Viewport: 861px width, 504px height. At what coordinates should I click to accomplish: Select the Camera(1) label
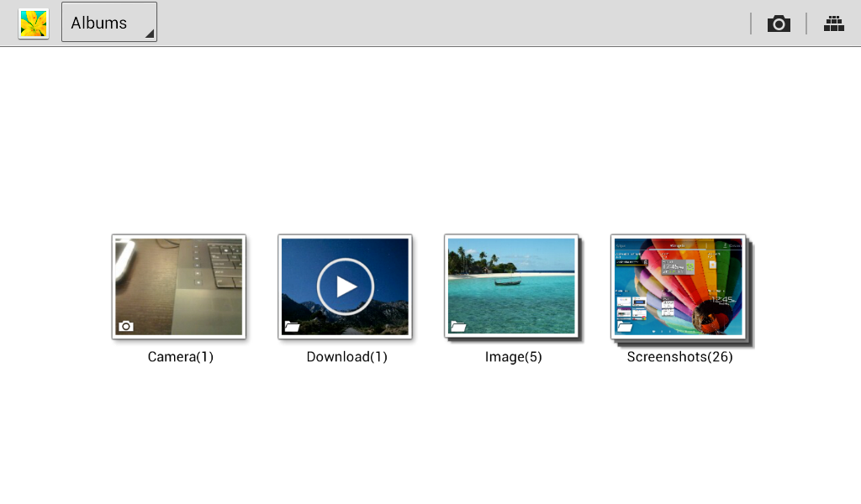[180, 357]
